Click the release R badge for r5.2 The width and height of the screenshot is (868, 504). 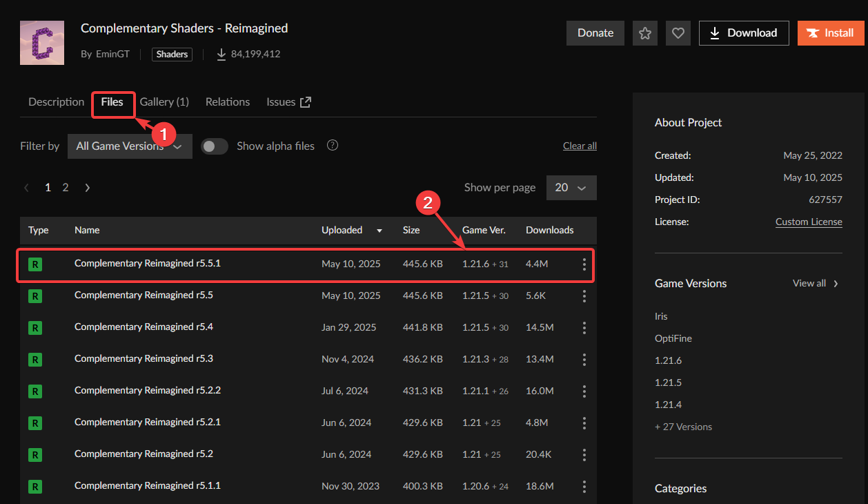coord(35,455)
